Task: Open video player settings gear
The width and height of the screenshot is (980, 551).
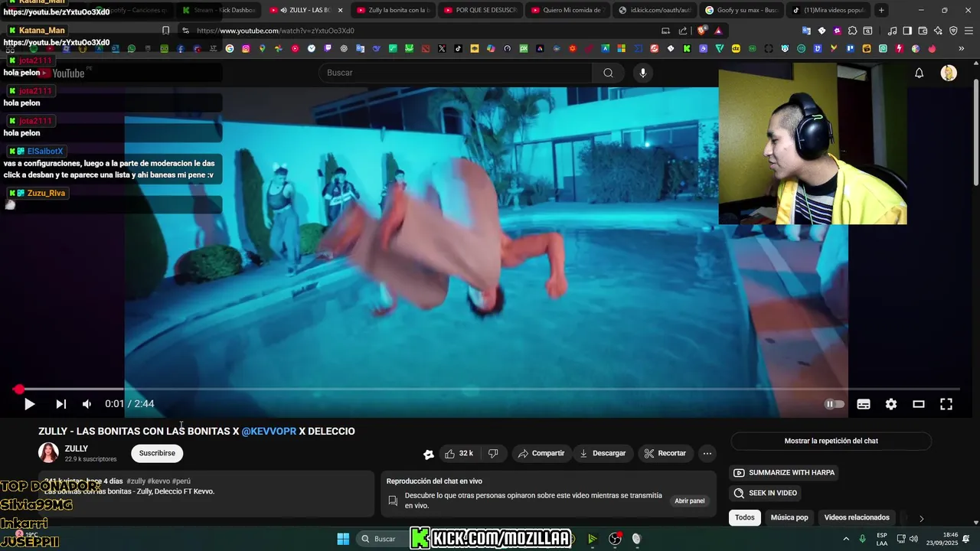Action: point(891,404)
